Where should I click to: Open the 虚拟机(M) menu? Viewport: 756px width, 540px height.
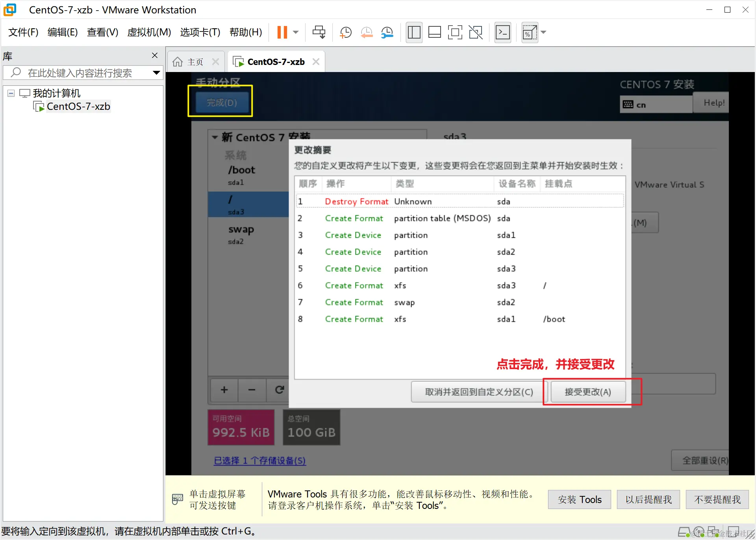coord(149,32)
